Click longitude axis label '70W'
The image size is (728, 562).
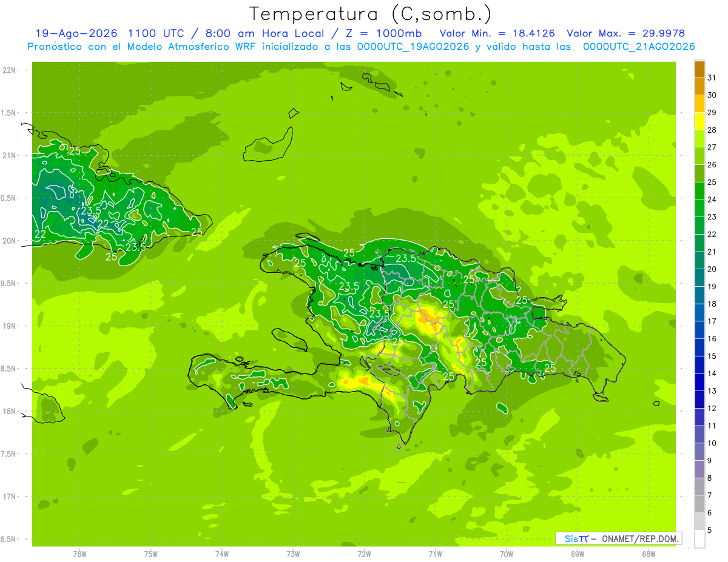(507, 554)
